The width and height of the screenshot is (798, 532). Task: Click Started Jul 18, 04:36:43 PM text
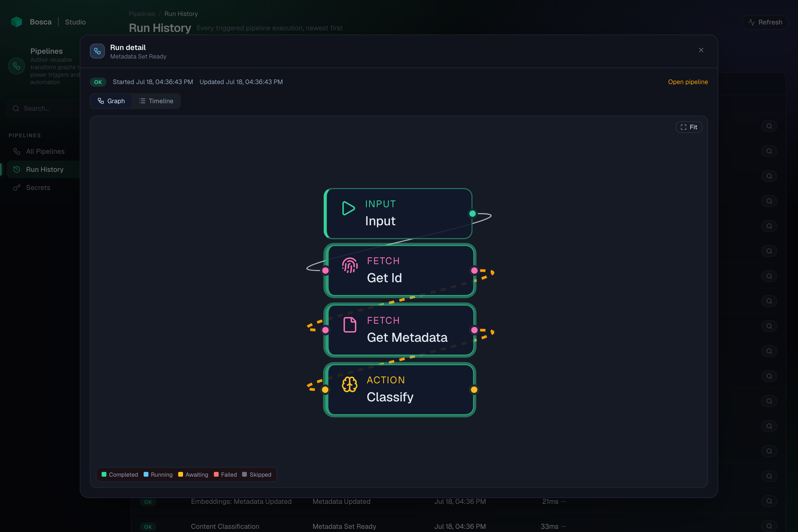(x=153, y=82)
